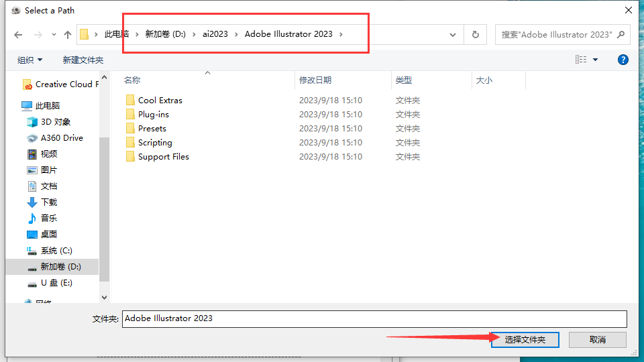Screen dimensions: 644x362
Task: Click the folder icon in address bar
Action: (85, 34)
